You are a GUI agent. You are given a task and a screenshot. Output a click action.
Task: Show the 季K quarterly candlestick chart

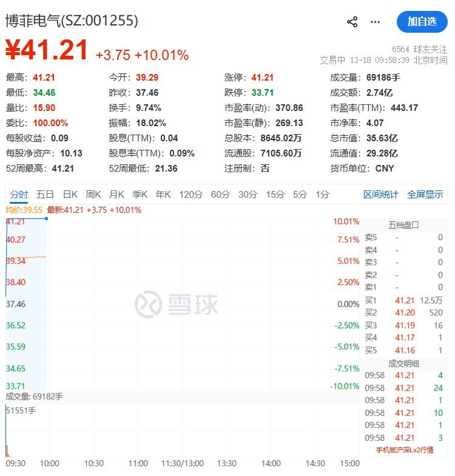(x=140, y=195)
